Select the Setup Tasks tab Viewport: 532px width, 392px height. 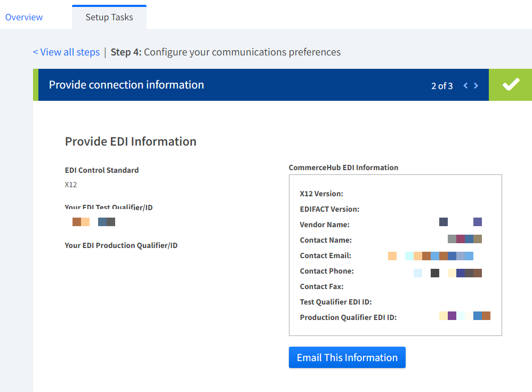pos(109,17)
